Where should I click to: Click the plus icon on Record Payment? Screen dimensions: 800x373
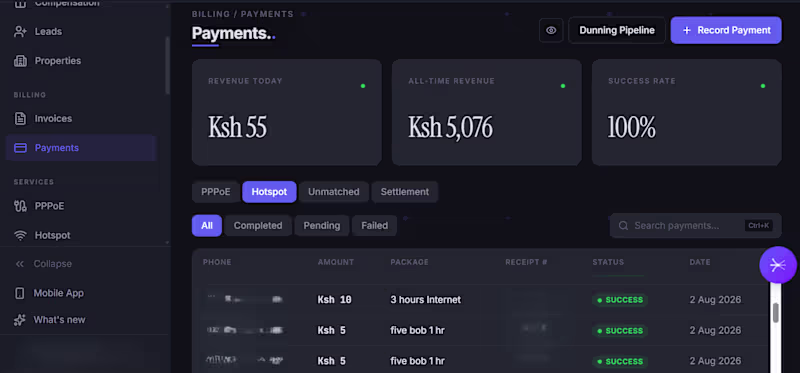pyautogui.click(x=687, y=31)
